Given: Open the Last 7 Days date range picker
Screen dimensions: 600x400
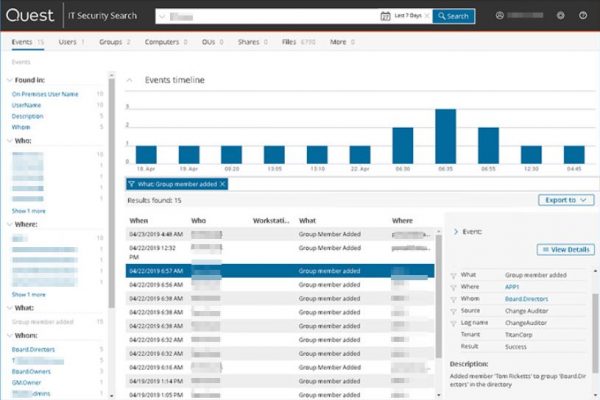Looking at the screenshot, I should pyautogui.click(x=405, y=16).
